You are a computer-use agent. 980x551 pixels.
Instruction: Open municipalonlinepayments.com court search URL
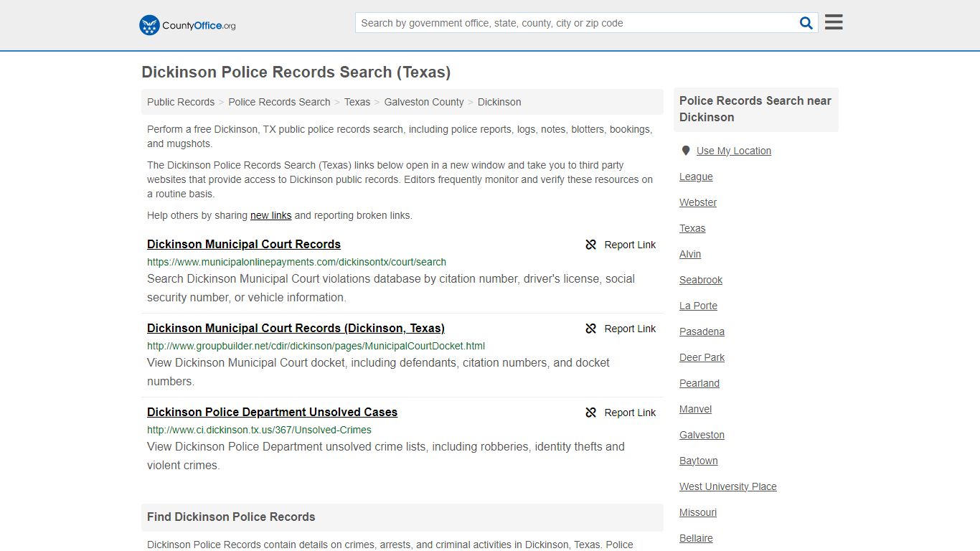[296, 262]
